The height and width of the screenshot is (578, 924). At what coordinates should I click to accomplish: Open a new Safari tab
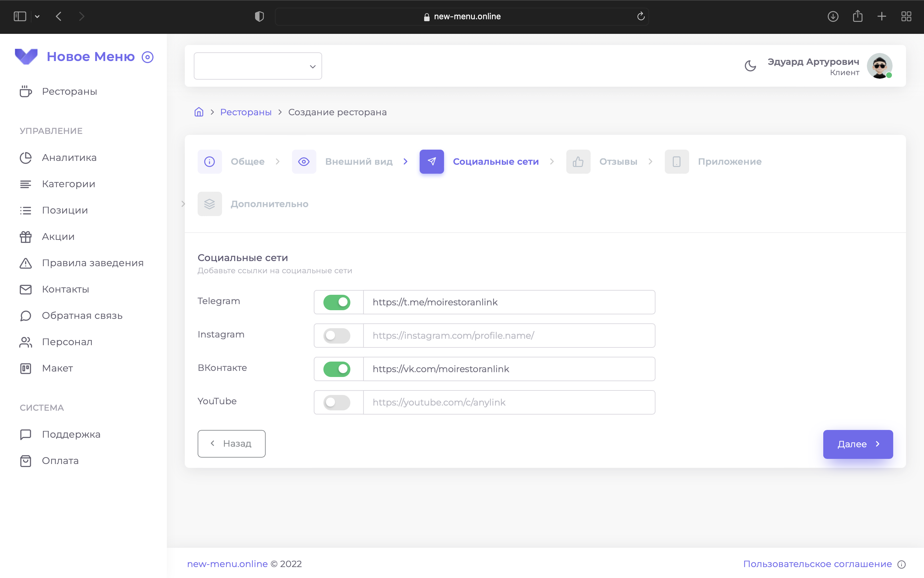[882, 16]
